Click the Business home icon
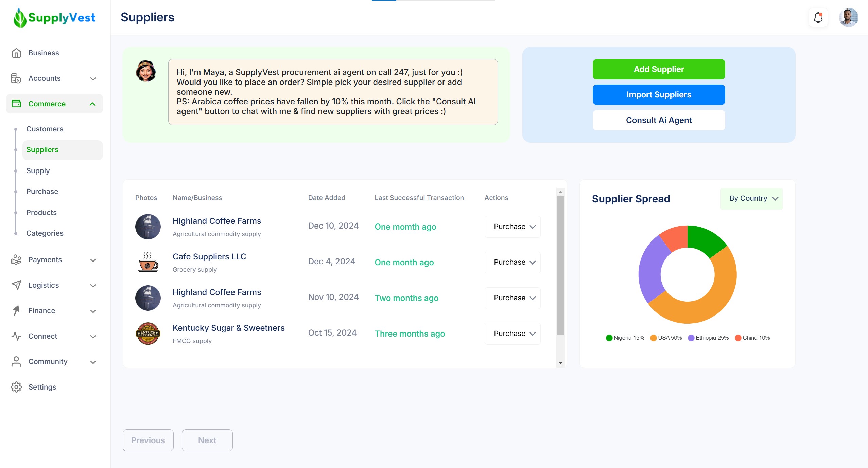This screenshot has height=468, width=868. (x=16, y=53)
